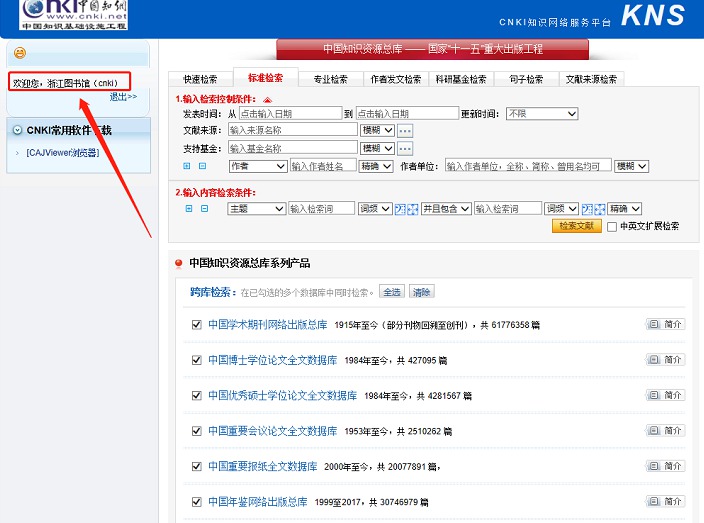Open 简介 for 中国重要报纸全文数据库
Viewport: 704px width, 523px height.
click(666, 466)
